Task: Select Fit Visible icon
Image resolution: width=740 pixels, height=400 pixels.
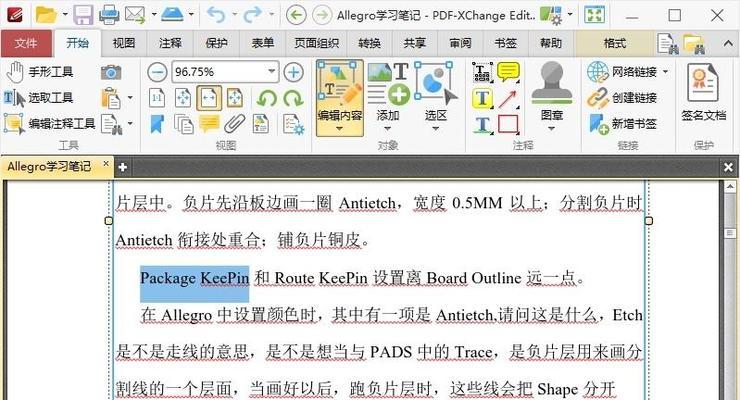Action: 235,98
